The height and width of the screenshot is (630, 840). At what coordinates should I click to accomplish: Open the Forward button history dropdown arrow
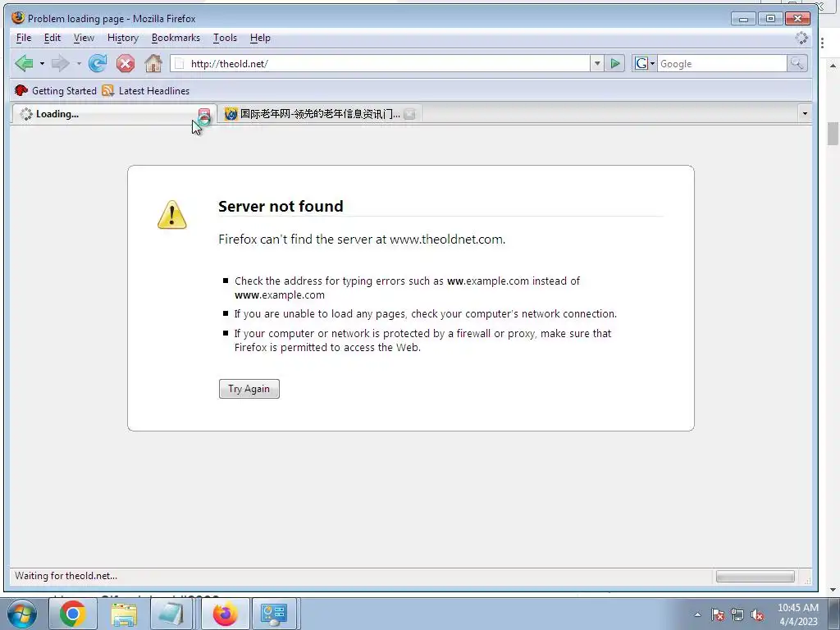[79, 64]
